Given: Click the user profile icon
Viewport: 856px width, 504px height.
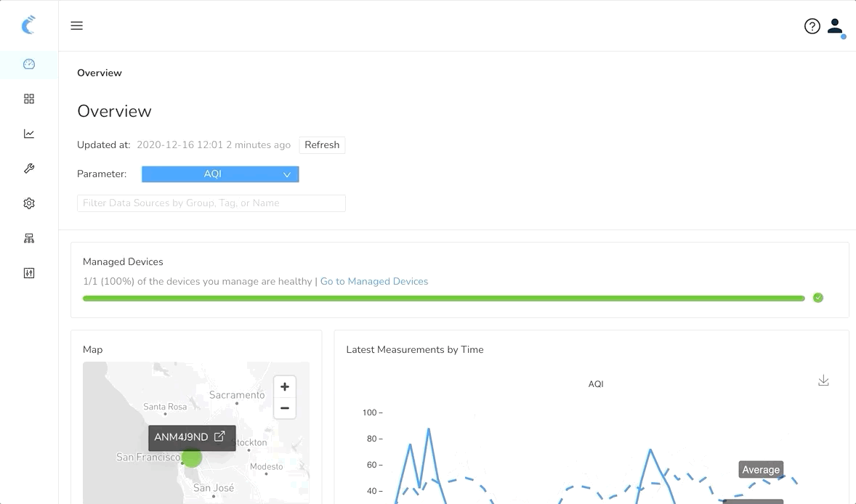Looking at the screenshot, I should (x=835, y=25).
